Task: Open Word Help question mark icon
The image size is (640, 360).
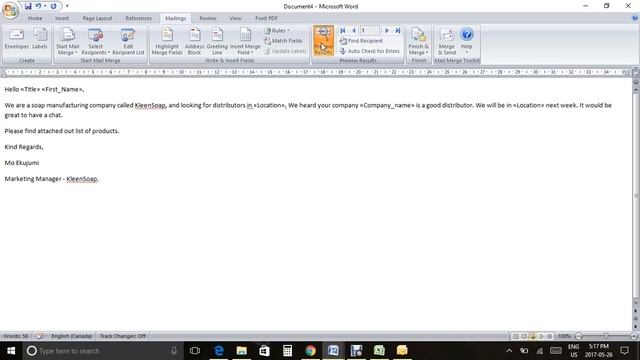Action: (x=635, y=18)
